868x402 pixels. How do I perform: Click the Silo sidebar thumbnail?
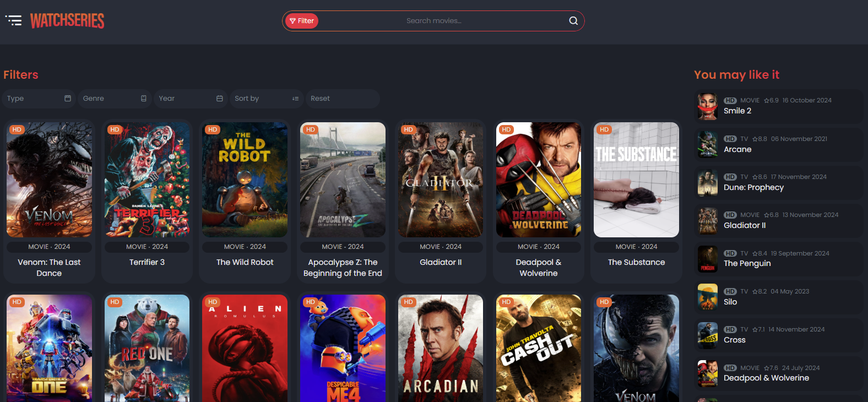[708, 297]
